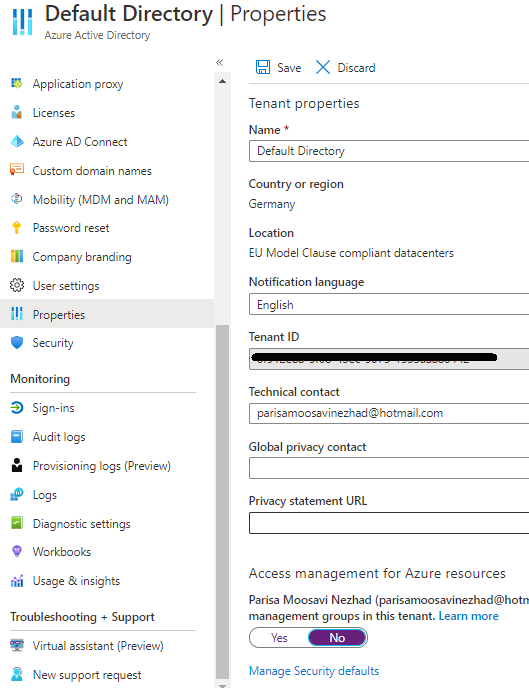Open Custom domain names page
Screen dimensions: 529x688
tap(92, 171)
